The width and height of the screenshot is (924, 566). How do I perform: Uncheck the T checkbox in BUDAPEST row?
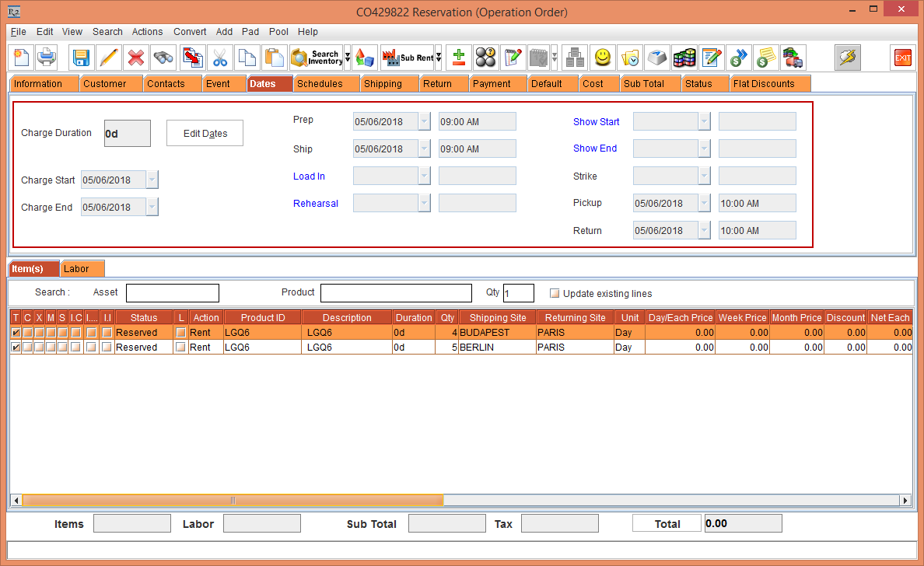16,333
